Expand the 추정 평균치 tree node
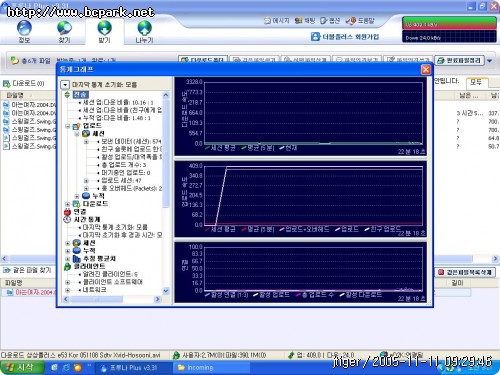The image size is (500, 375). tap(67, 259)
